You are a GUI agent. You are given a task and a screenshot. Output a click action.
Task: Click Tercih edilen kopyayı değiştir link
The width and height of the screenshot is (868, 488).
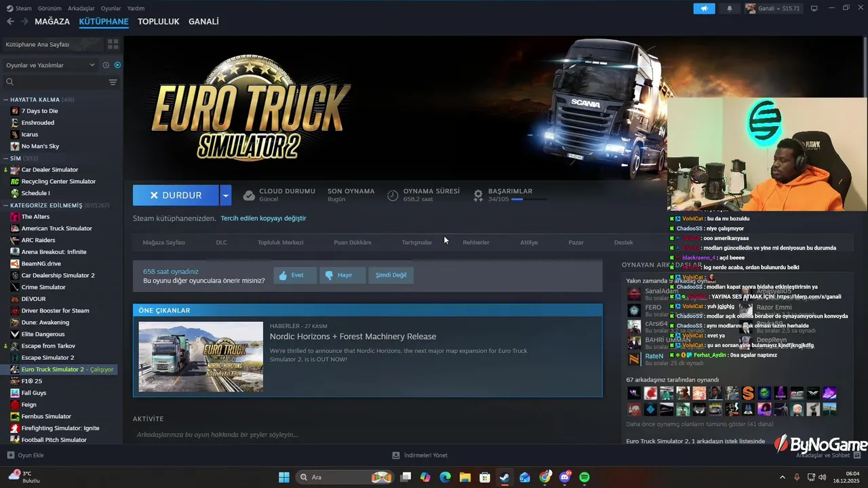coord(263,218)
